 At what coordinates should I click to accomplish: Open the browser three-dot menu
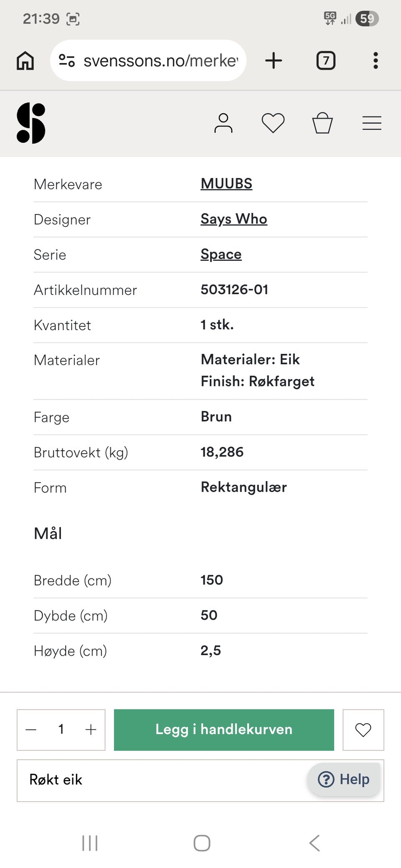coord(376,61)
